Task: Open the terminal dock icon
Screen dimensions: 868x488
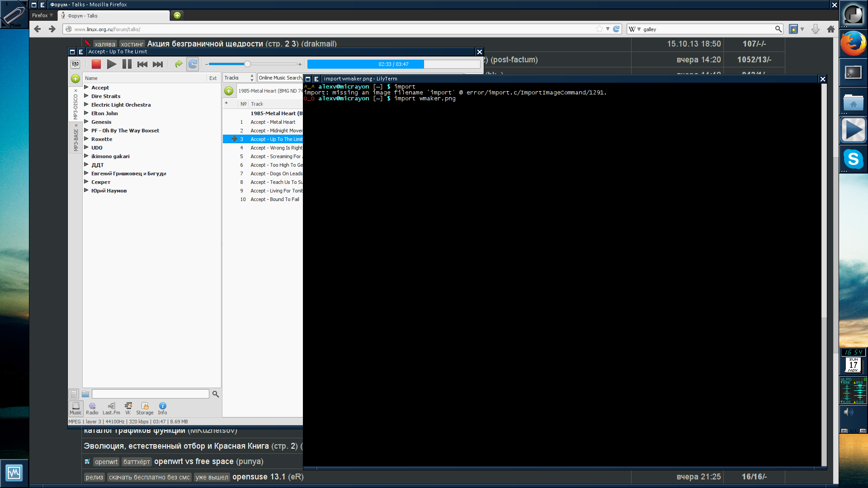Action: tap(854, 73)
